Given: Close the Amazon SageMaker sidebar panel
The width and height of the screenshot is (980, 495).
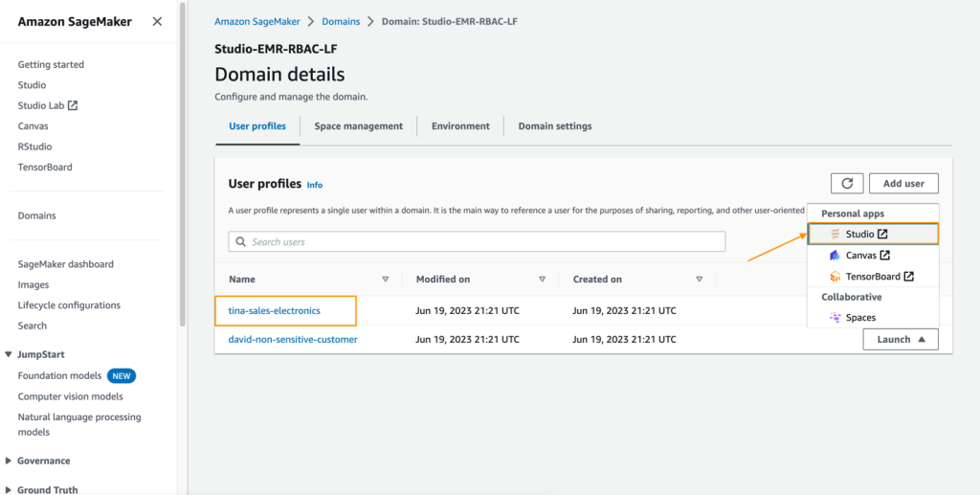Looking at the screenshot, I should point(157,22).
